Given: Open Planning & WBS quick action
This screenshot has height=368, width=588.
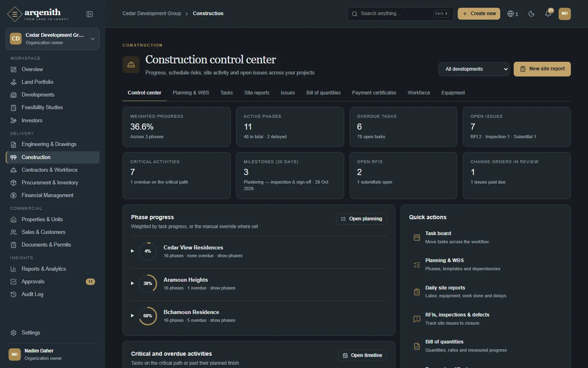Looking at the screenshot, I should click(486, 265).
